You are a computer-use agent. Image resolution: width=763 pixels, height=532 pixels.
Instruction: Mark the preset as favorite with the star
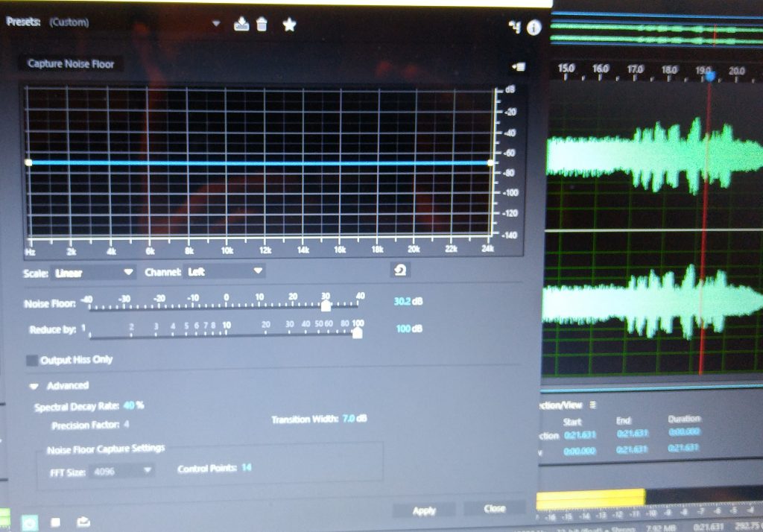click(x=290, y=25)
